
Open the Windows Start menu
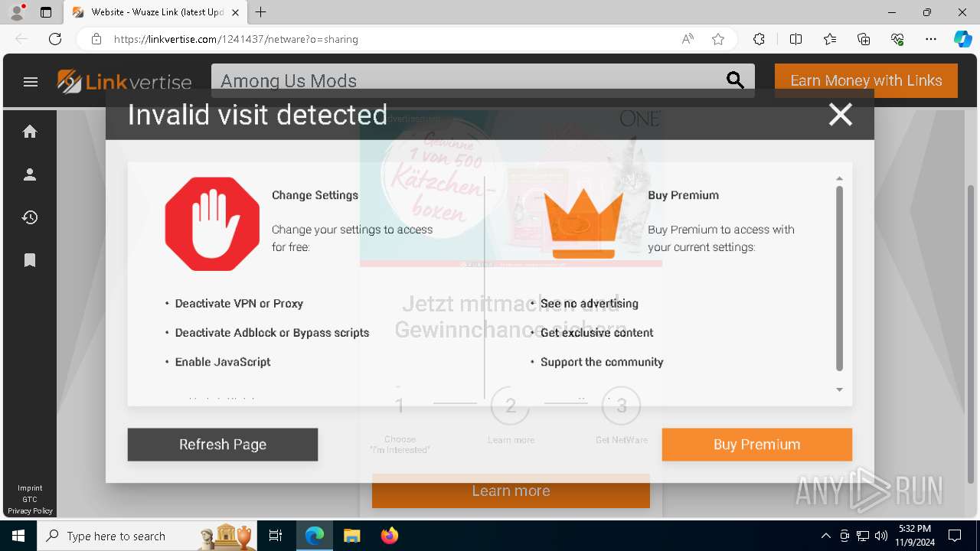pos(18,536)
